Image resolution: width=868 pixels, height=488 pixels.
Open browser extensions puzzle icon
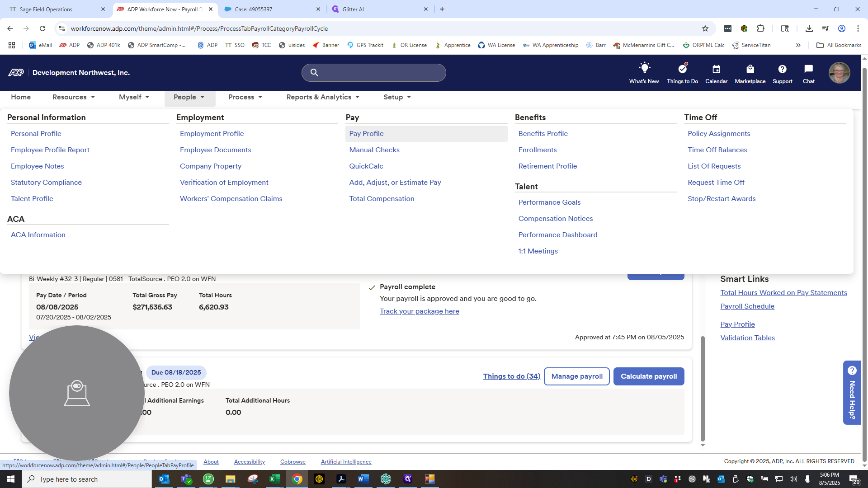760,28
